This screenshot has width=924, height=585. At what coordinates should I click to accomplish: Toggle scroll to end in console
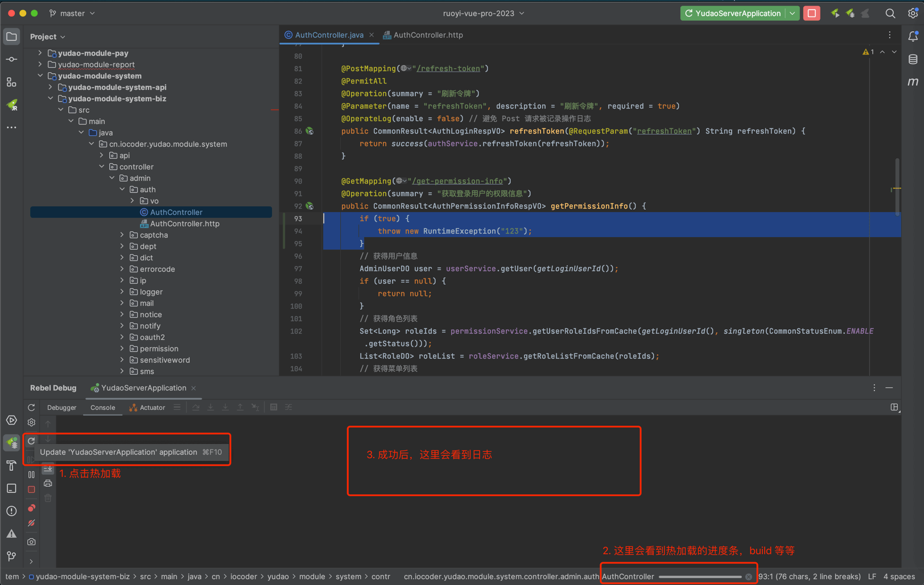pos(48,469)
